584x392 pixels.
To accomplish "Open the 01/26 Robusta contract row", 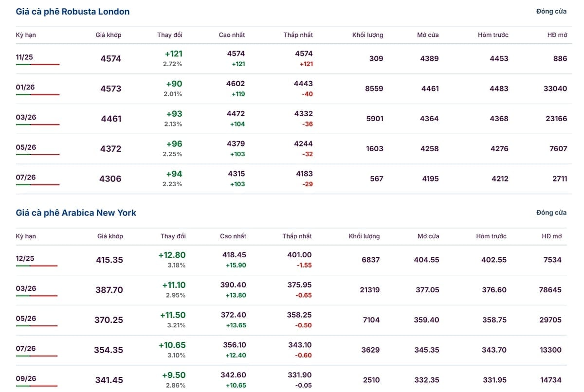I will [x=25, y=88].
